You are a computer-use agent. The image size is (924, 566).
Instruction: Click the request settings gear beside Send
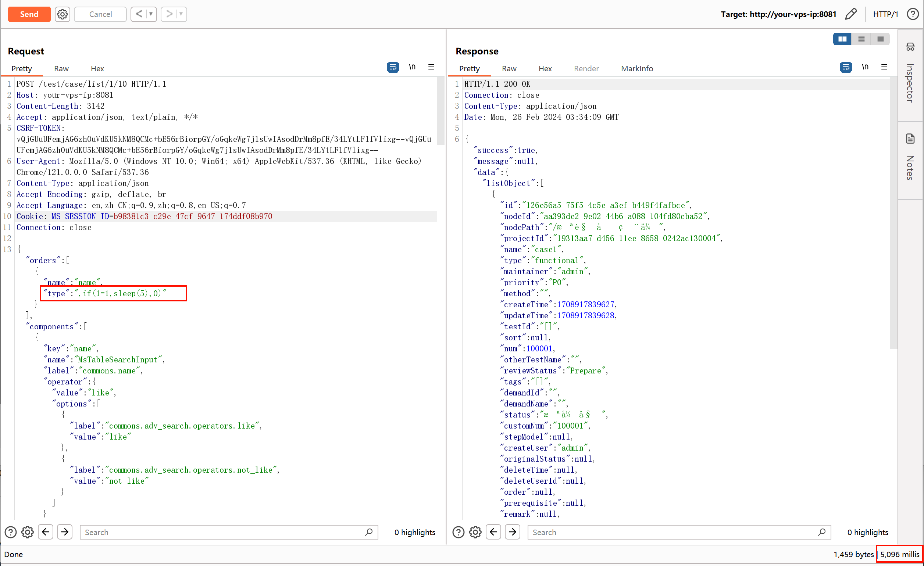click(x=62, y=14)
